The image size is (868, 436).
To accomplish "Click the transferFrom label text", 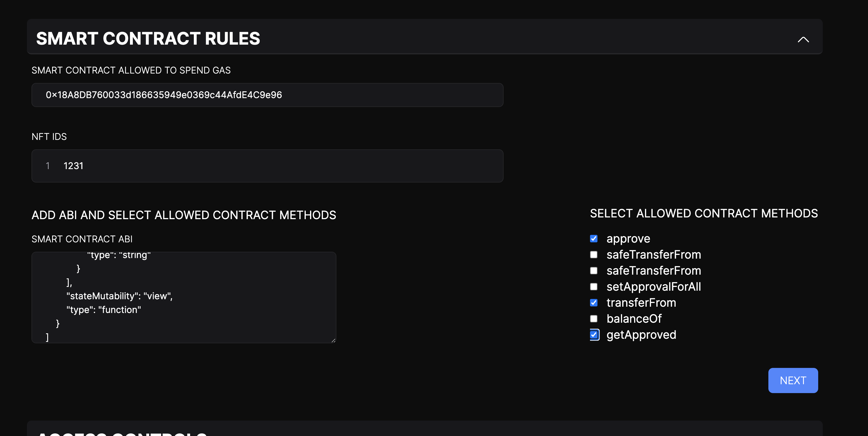I will pos(641,303).
